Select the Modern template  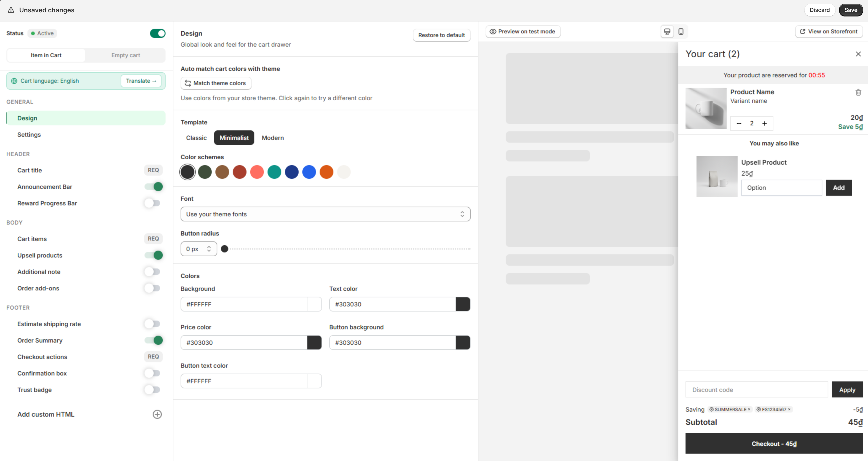pyautogui.click(x=273, y=138)
